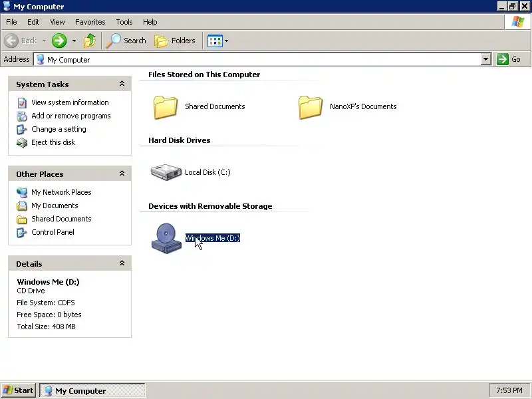Open the Help menu
The image size is (532, 399).
[150, 22]
